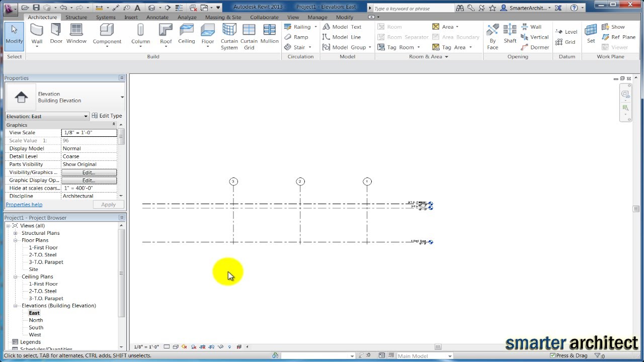Select the Curtain Grid tool

249,37
